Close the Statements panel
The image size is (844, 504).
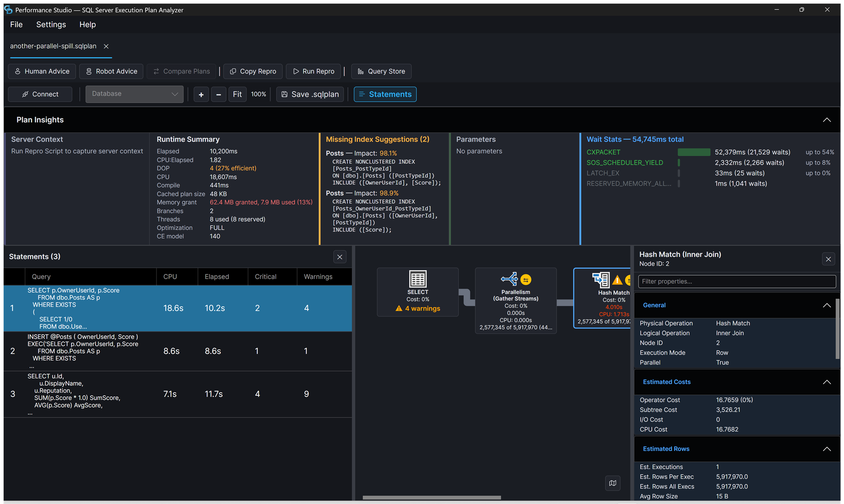[x=340, y=257]
